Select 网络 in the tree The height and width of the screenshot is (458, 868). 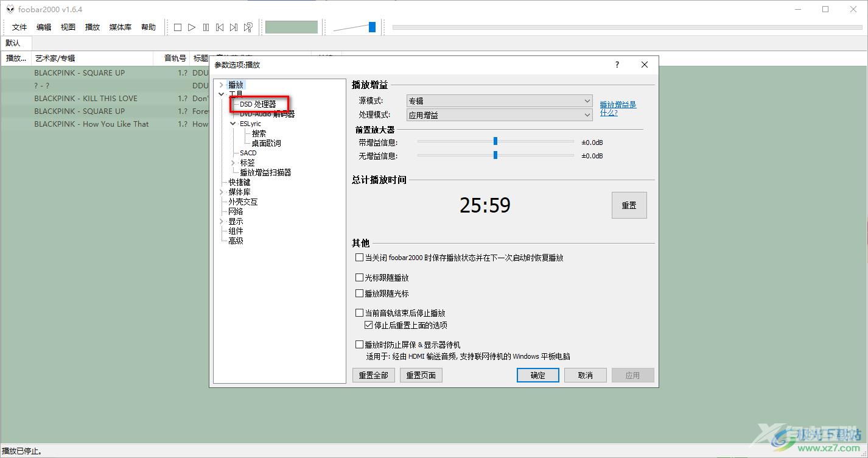click(x=236, y=211)
